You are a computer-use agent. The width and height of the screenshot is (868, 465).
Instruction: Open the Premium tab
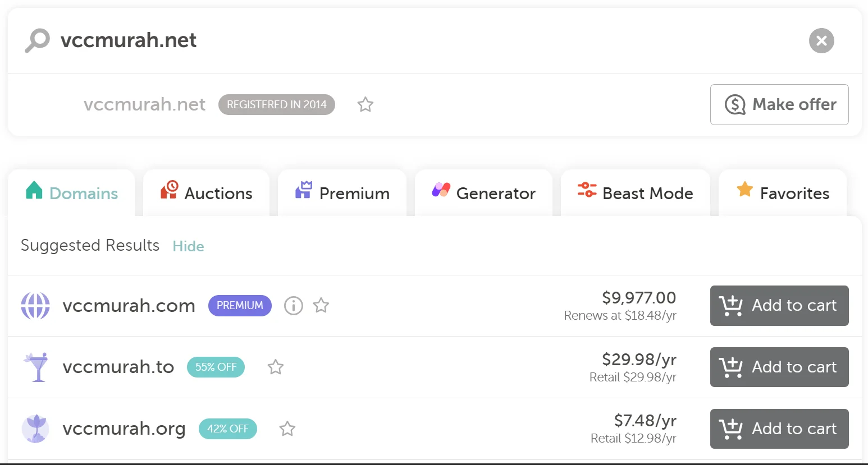[342, 193]
